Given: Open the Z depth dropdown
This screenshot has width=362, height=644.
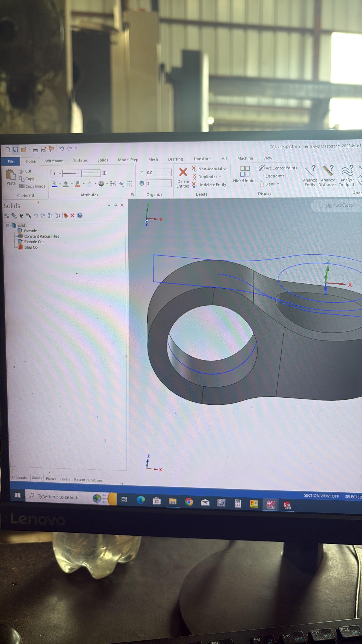Looking at the screenshot, I should coord(169,173).
